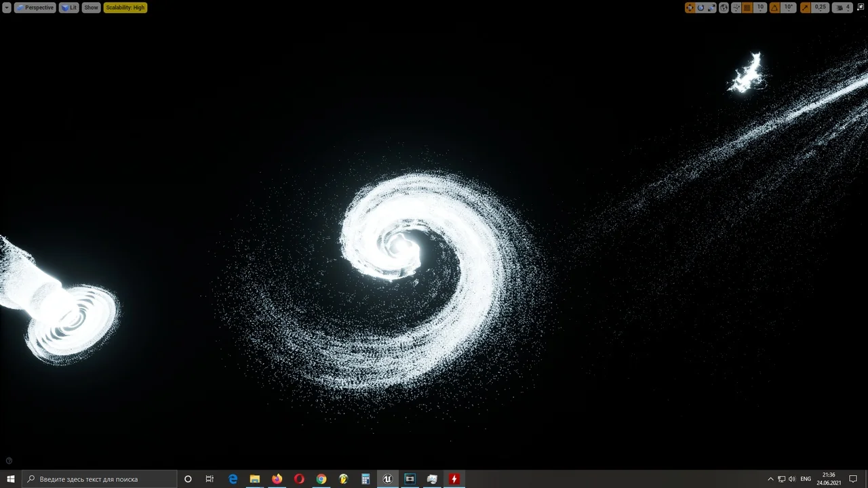This screenshot has width=868, height=488.
Task: Toggle rotation angle snapping
Action: [774, 7]
